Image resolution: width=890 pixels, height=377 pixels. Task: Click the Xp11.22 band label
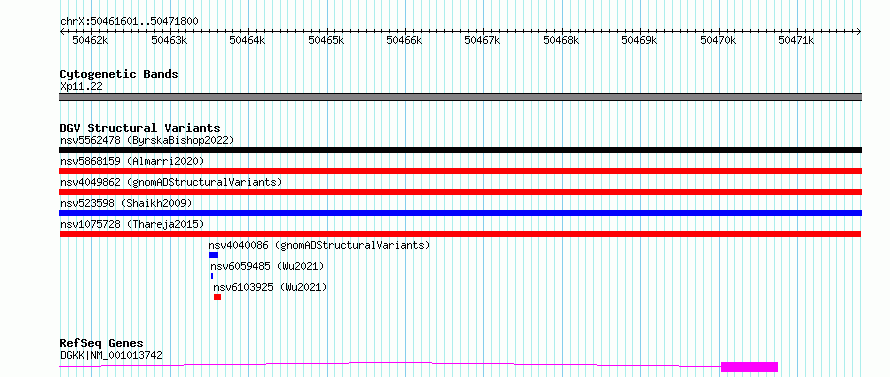81,86
